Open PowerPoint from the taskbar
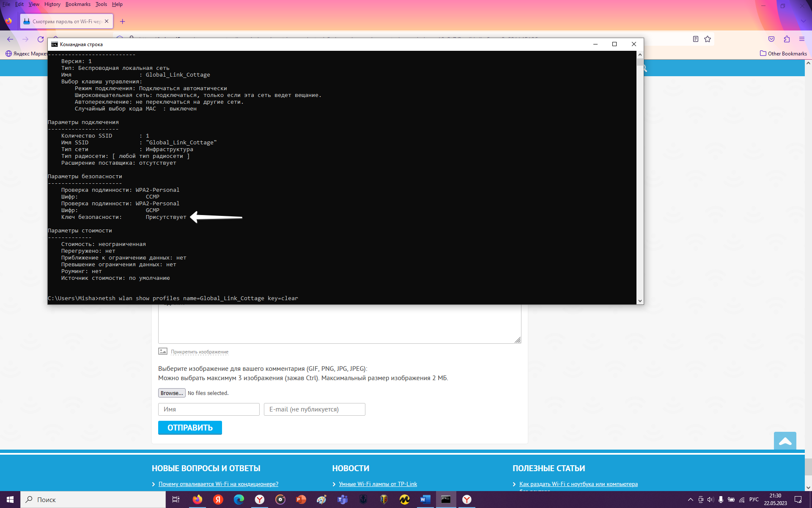 (x=301, y=500)
